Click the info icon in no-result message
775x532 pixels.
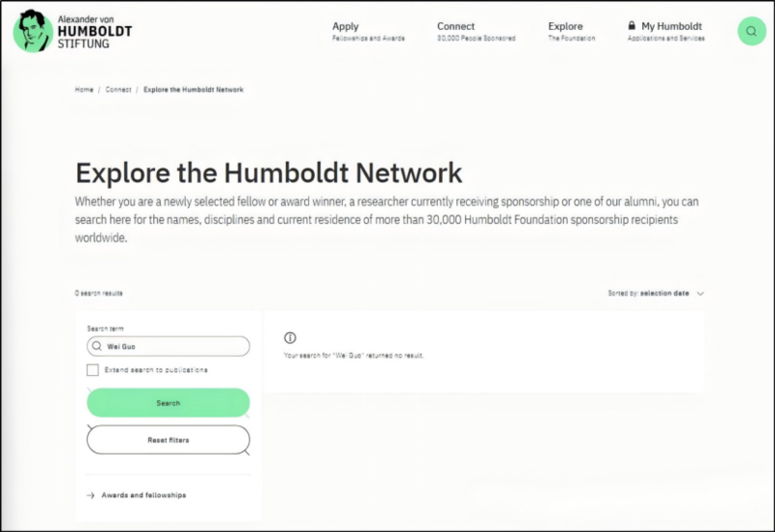pos(290,337)
